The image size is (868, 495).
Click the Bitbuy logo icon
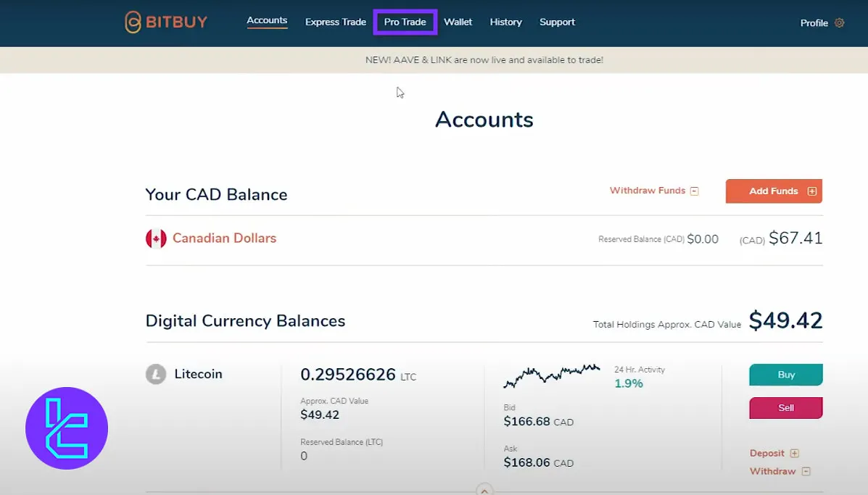click(x=133, y=22)
